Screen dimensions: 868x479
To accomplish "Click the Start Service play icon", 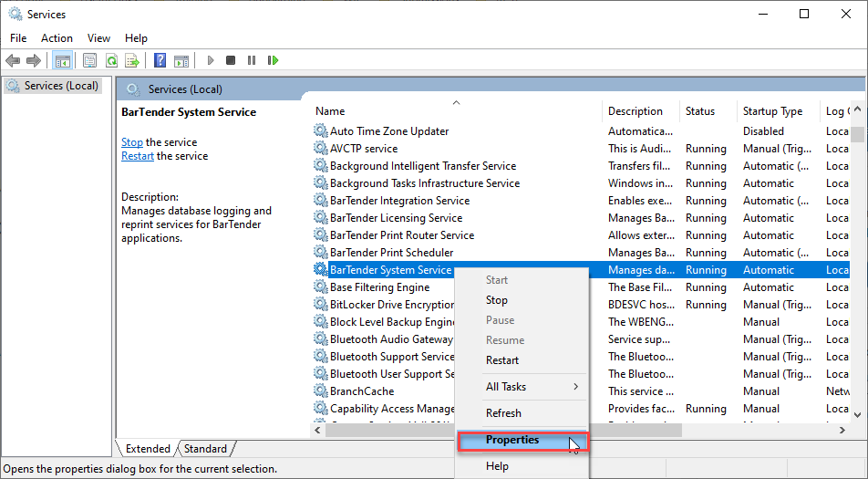I will [x=211, y=60].
